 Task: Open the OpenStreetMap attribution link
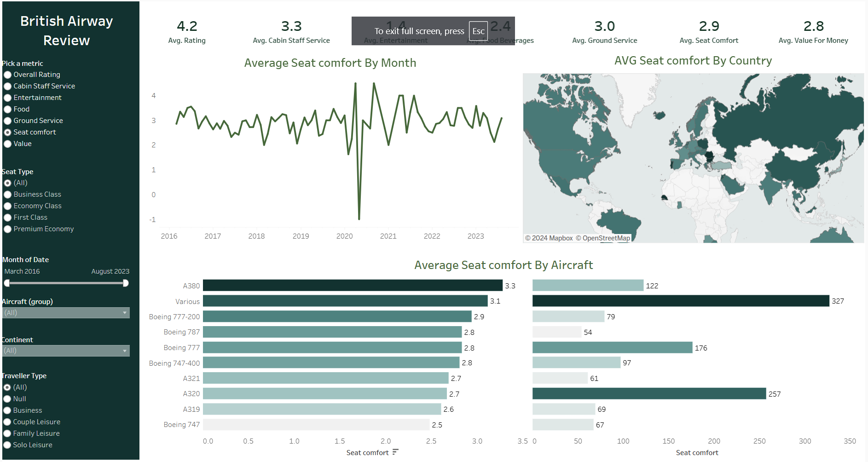[603, 238]
